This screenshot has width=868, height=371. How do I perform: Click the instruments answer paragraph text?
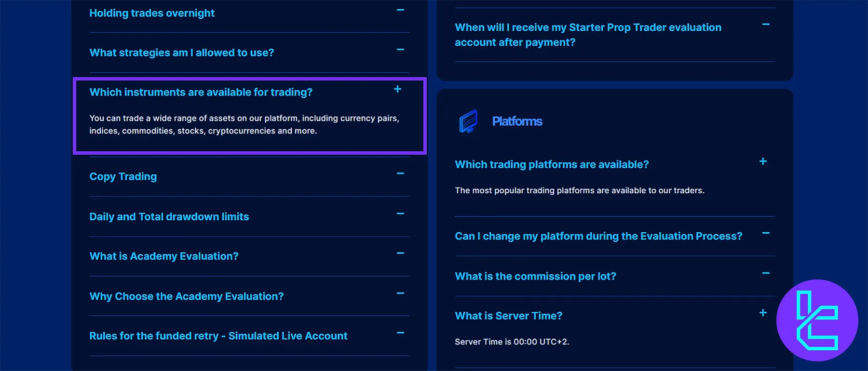244,124
